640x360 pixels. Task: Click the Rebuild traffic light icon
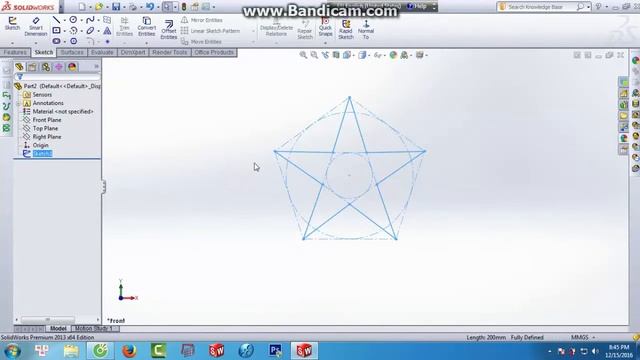click(x=184, y=7)
